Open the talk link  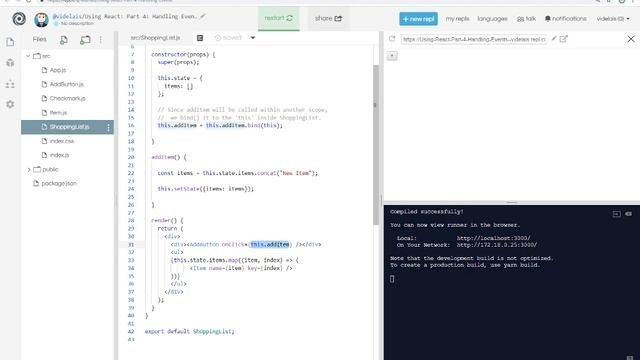tap(527, 19)
